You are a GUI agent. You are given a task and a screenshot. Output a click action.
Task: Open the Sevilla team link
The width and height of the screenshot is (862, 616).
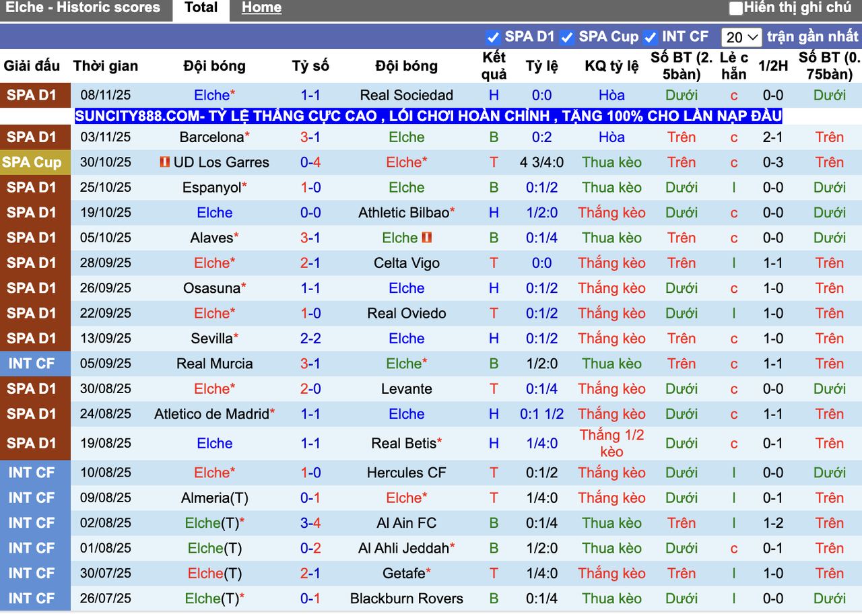pyautogui.click(x=211, y=339)
